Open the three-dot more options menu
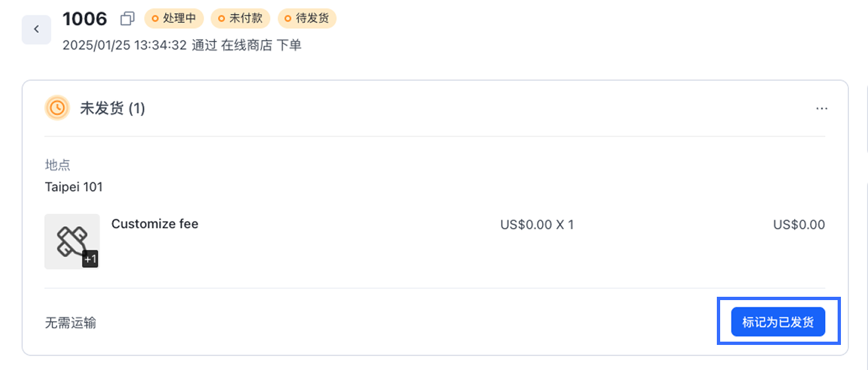Image resolution: width=868 pixels, height=370 pixels. point(822,109)
